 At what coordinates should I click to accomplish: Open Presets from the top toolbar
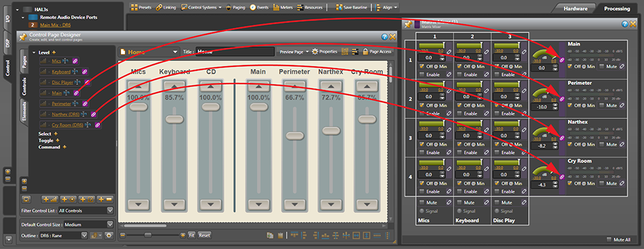(x=141, y=7)
